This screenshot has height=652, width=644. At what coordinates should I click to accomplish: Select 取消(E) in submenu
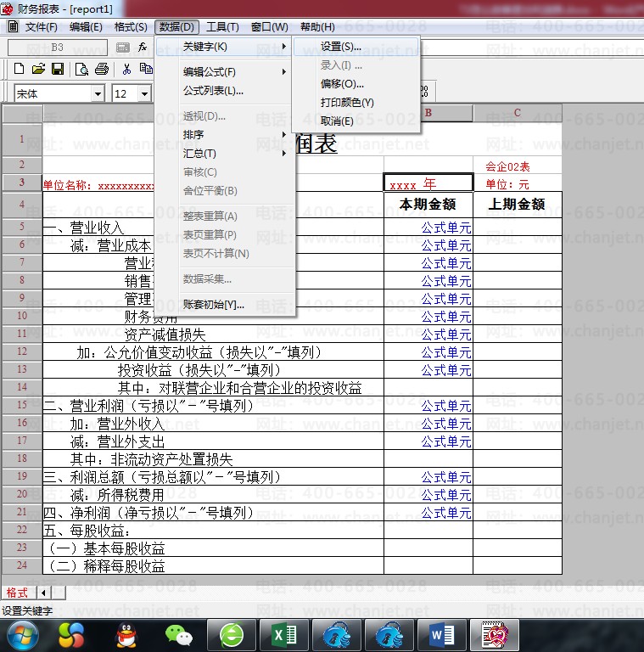click(356, 121)
